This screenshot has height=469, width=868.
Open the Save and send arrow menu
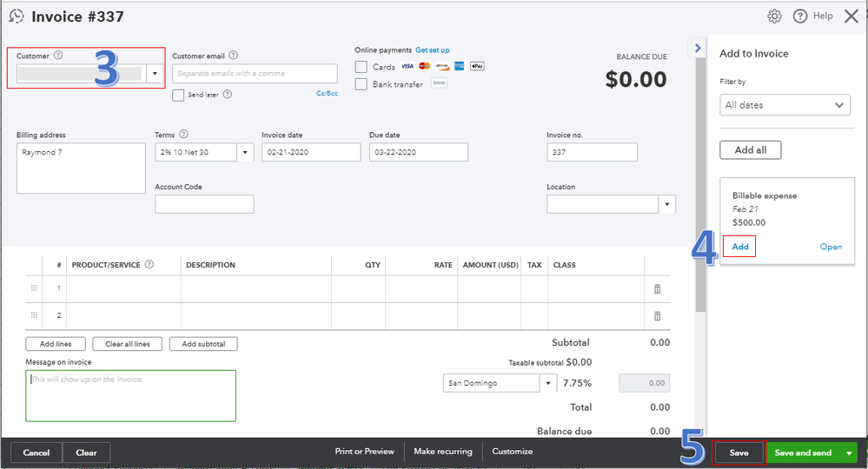click(x=849, y=453)
